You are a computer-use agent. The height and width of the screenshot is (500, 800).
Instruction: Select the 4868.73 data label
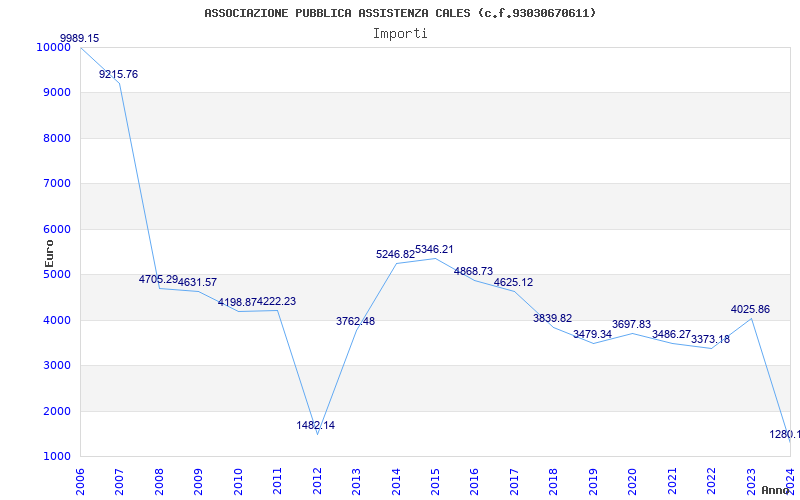tap(473, 271)
